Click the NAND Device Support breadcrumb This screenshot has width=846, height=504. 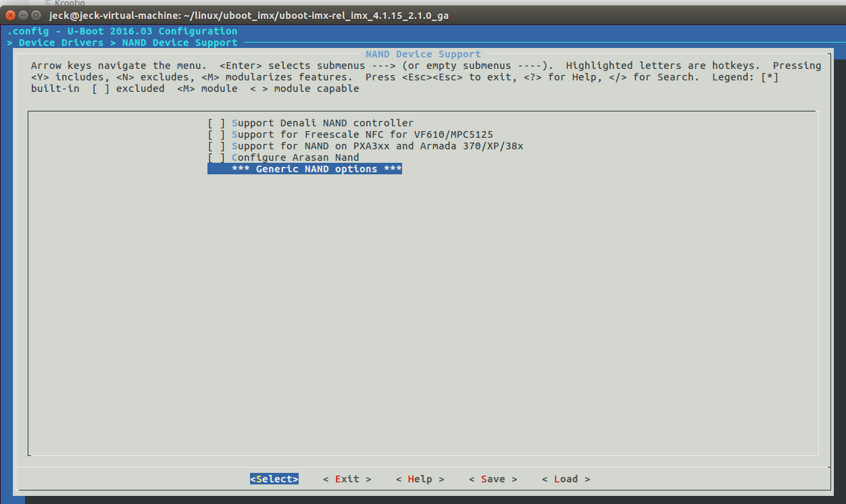point(180,43)
